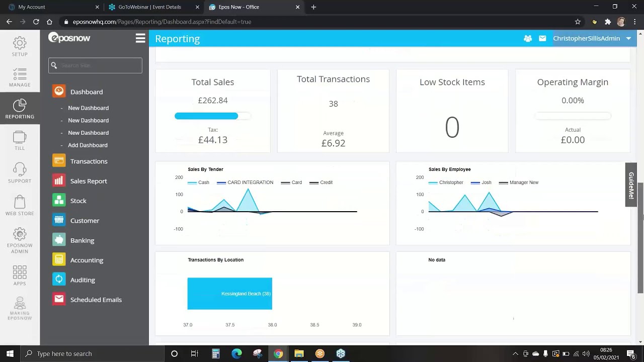
Task: Open a new browser tab
Action: pyautogui.click(x=313, y=7)
